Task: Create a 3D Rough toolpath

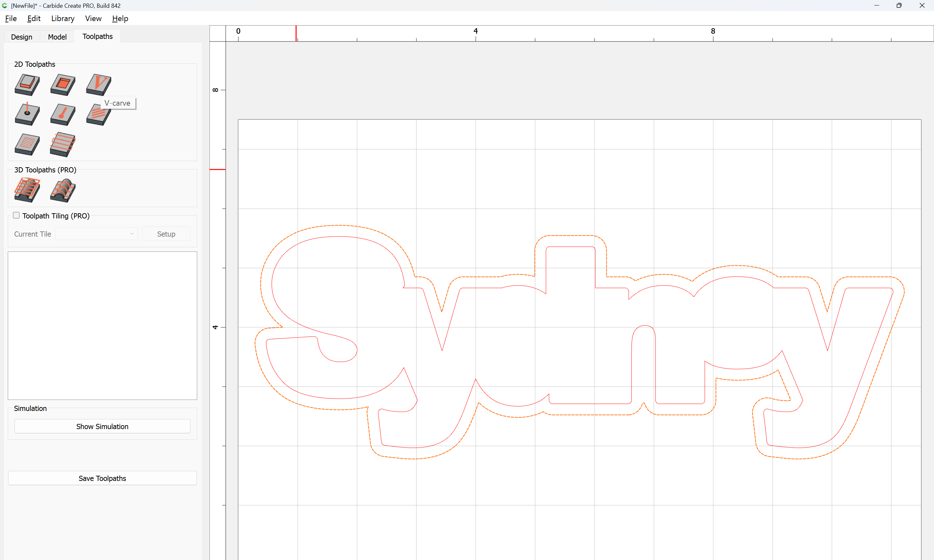Action: pos(27,190)
